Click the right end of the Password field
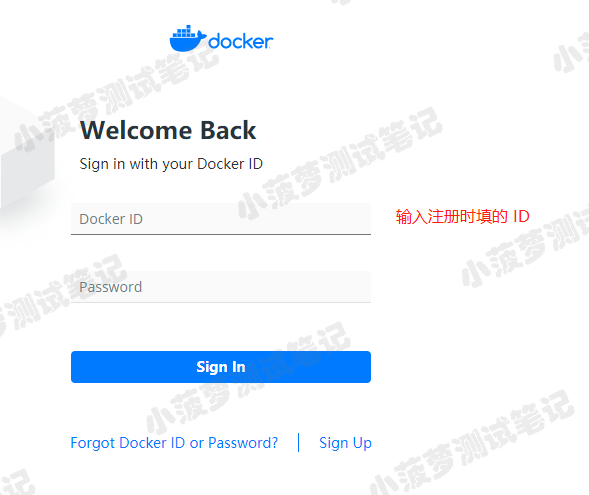589x495 pixels. click(362, 287)
